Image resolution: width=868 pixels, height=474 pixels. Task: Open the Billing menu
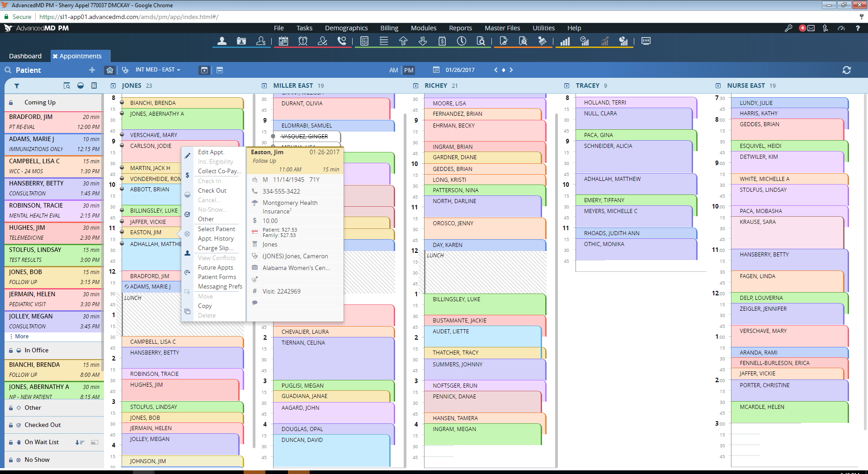(389, 28)
